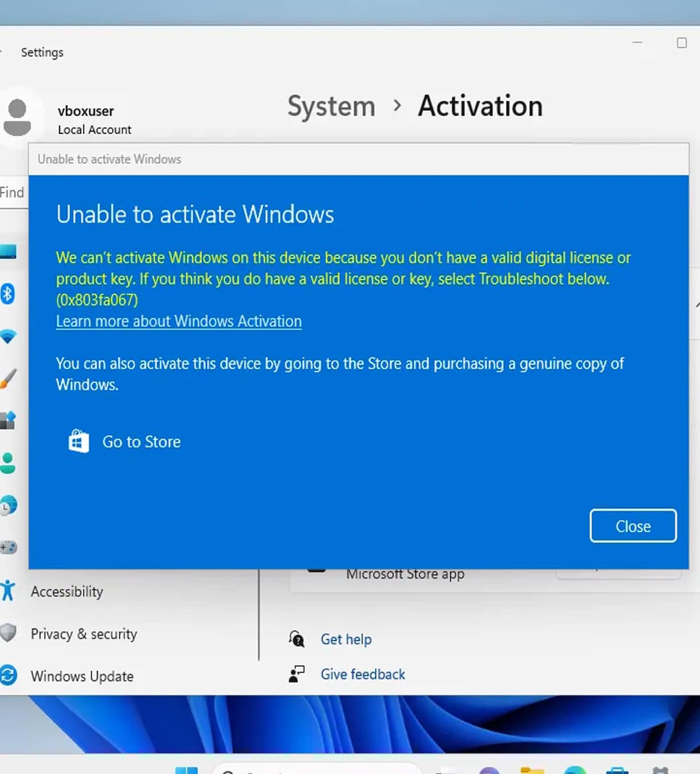The width and height of the screenshot is (700, 774).
Task: Select the Privacy & security category
Action: click(83, 634)
